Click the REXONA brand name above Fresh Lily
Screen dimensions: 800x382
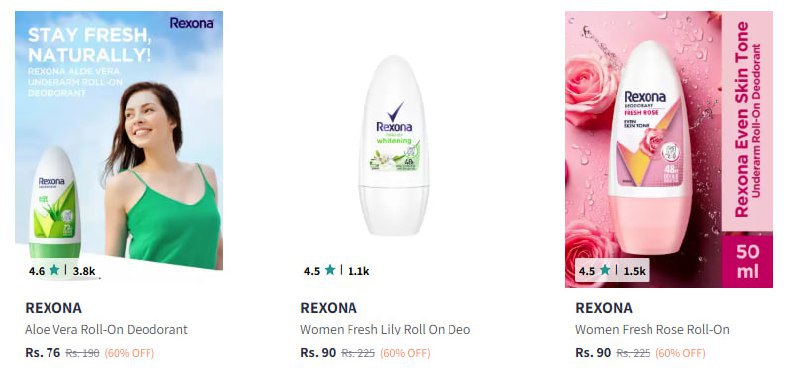329,308
